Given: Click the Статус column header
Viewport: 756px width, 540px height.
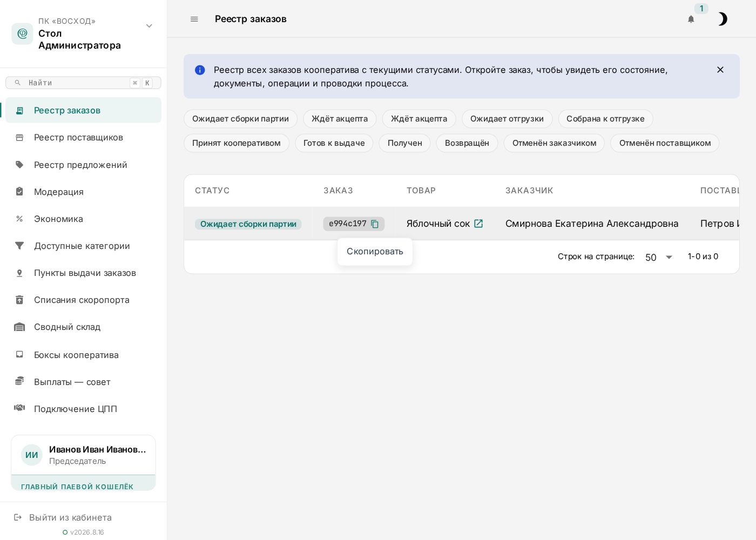Looking at the screenshot, I should [212, 191].
